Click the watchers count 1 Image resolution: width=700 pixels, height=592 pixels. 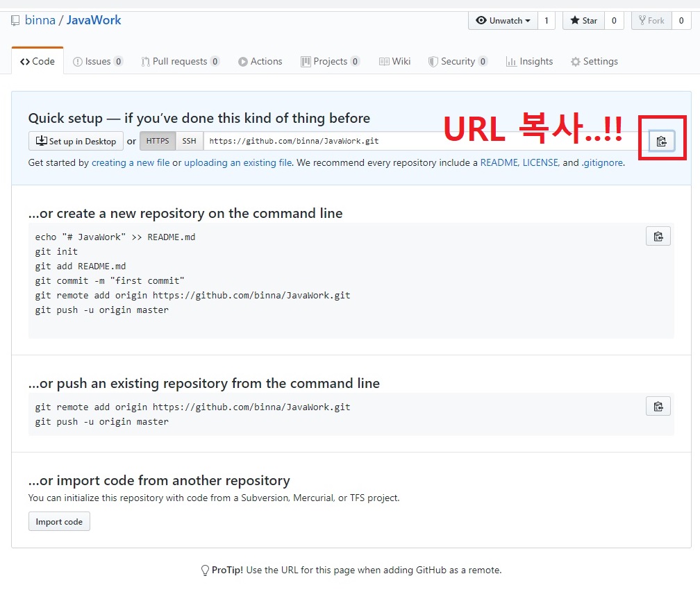point(547,21)
